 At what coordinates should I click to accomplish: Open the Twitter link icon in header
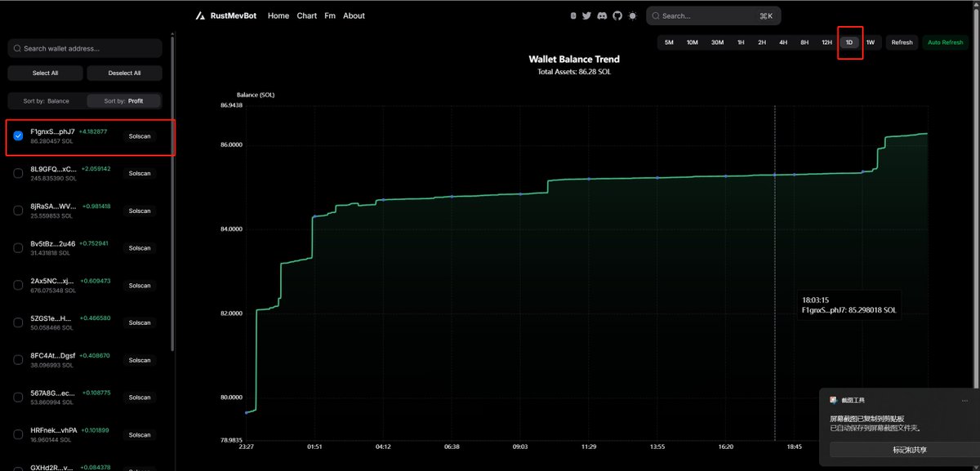pos(586,16)
